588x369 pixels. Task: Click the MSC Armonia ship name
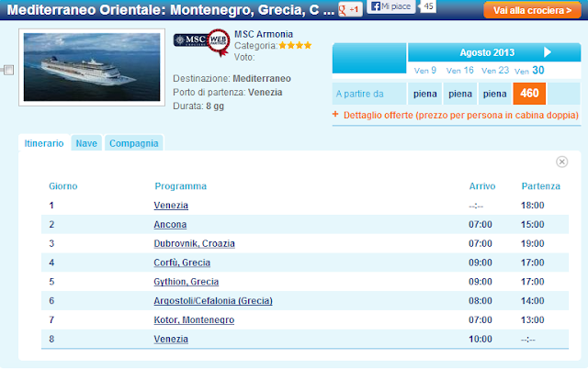tap(264, 34)
